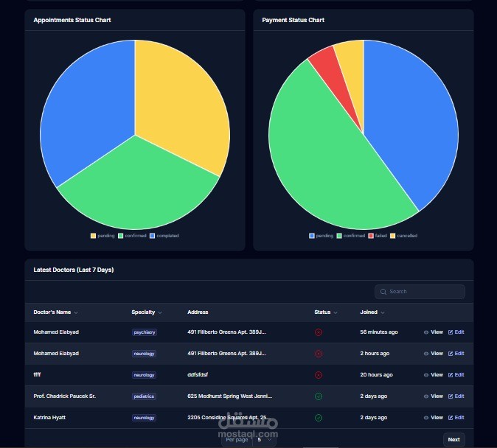Click 'Appointments Status Chart' title
Screen dimensions: 497x448
pyautogui.click(x=72, y=20)
